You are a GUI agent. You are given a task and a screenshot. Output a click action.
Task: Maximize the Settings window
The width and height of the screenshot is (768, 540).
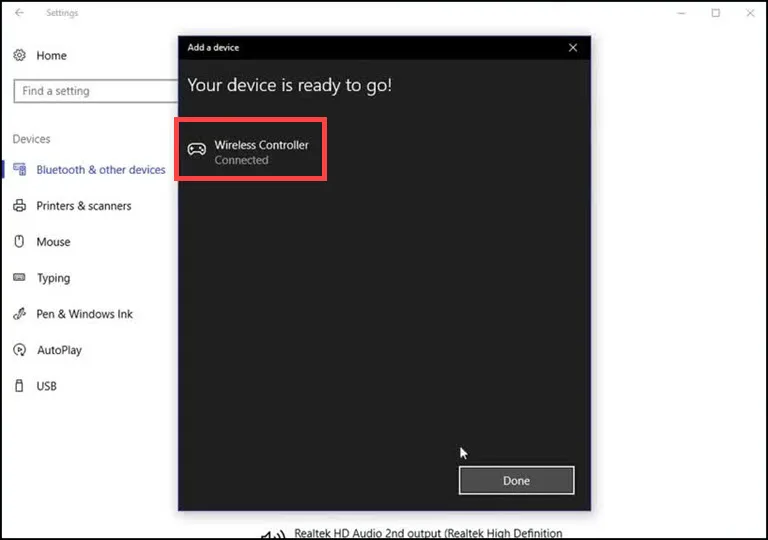point(716,13)
